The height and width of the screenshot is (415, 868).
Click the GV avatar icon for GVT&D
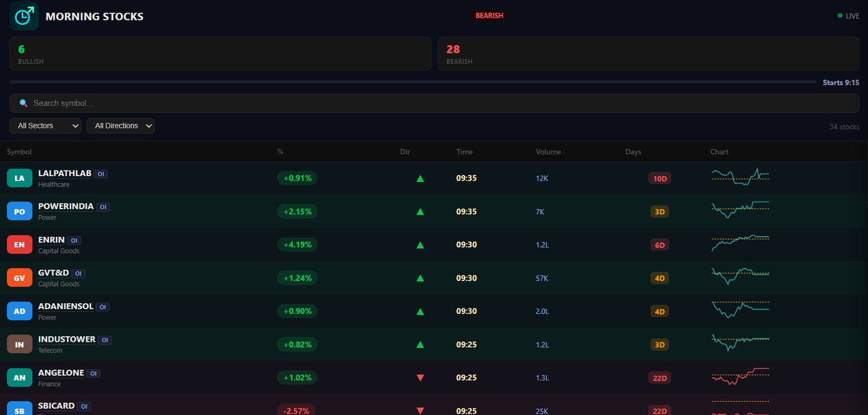(x=19, y=278)
